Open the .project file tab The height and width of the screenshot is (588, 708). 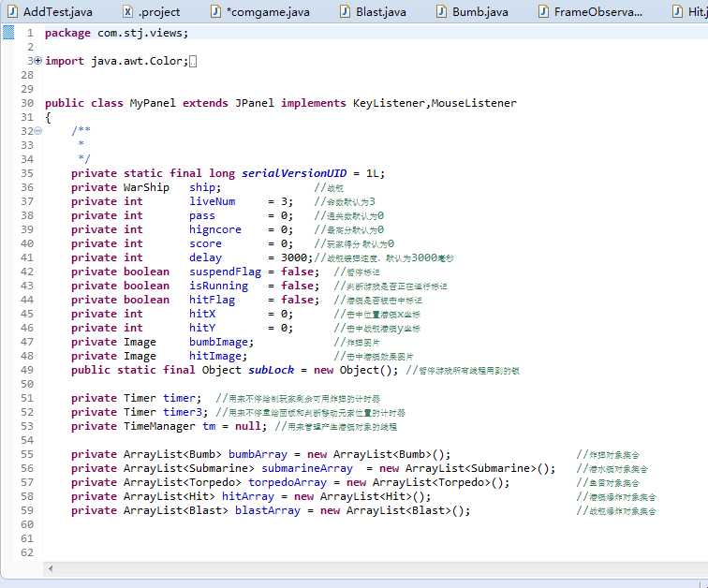(x=152, y=12)
